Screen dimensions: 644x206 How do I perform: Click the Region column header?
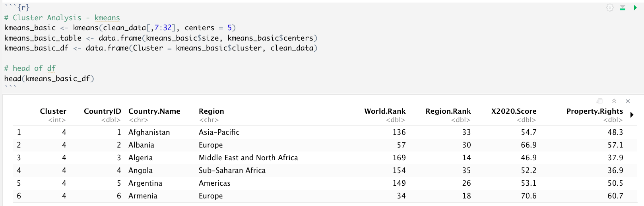pos(211,111)
